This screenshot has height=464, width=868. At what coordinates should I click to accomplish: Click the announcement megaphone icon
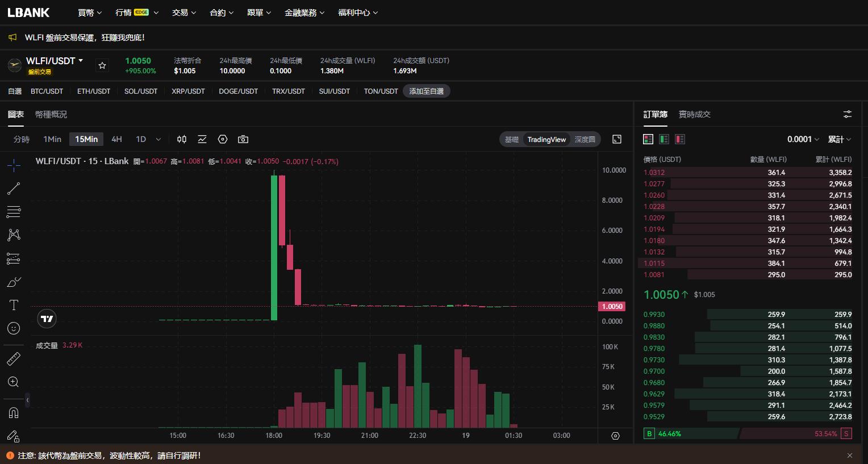[x=12, y=37]
